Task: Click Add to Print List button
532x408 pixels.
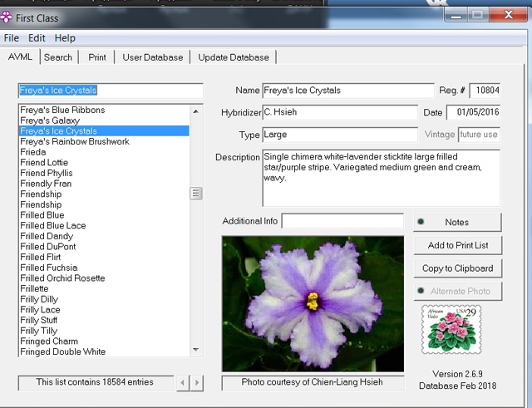Action: click(458, 245)
